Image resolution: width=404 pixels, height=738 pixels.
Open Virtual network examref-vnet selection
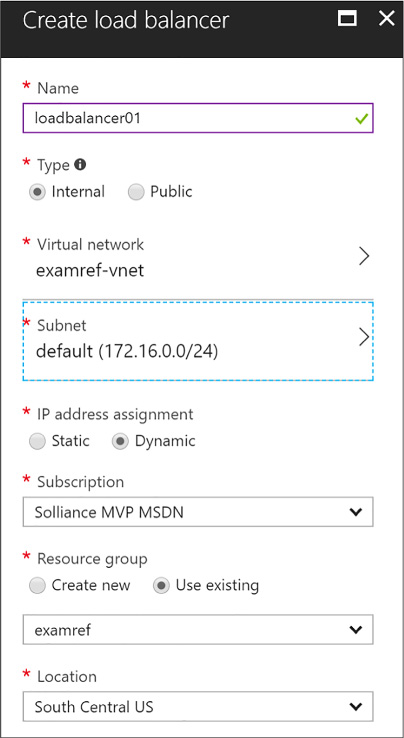[198, 257]
